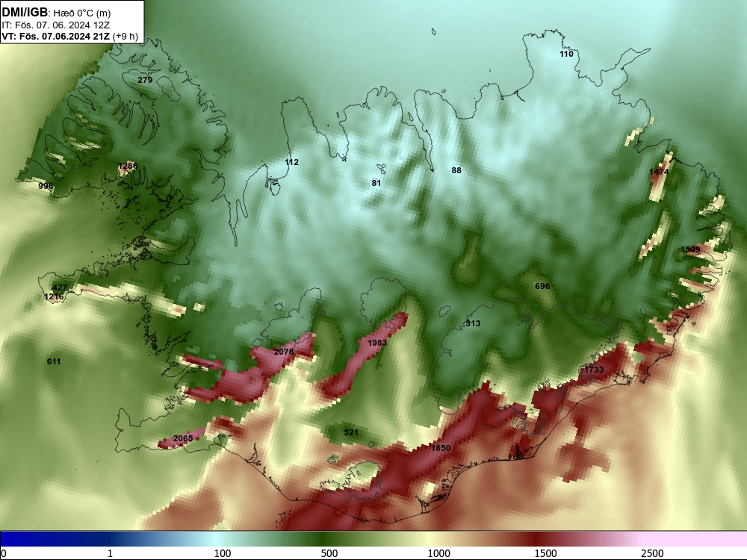Click the map value 1850
The width and height of the screenshot is (747, 560).
click(441, 447)
